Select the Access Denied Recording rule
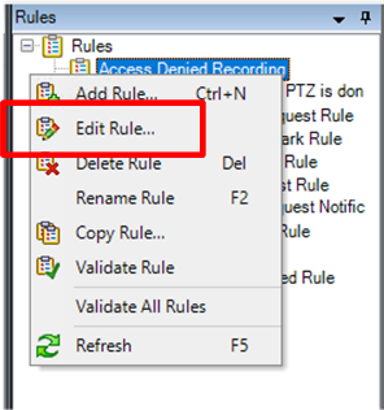Image resolution: width=384 pixels, height=410 pixels. pos(193,69)
